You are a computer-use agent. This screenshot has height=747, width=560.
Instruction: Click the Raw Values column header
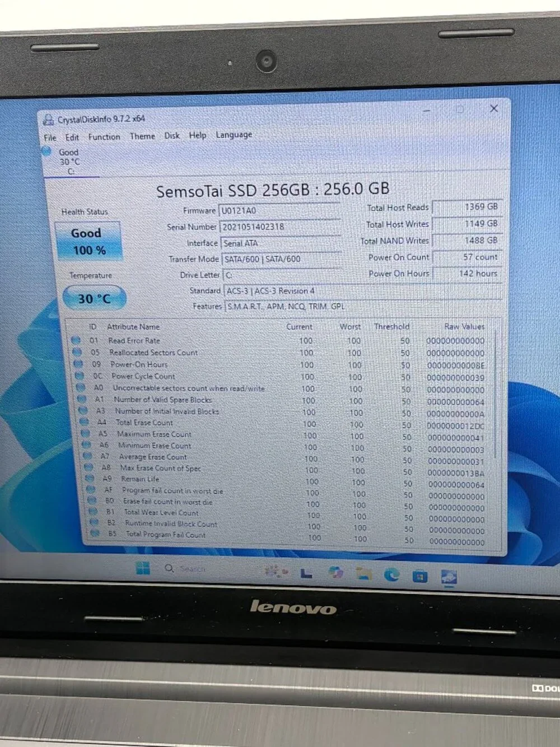pyautogui.click(x=464, y=326)
